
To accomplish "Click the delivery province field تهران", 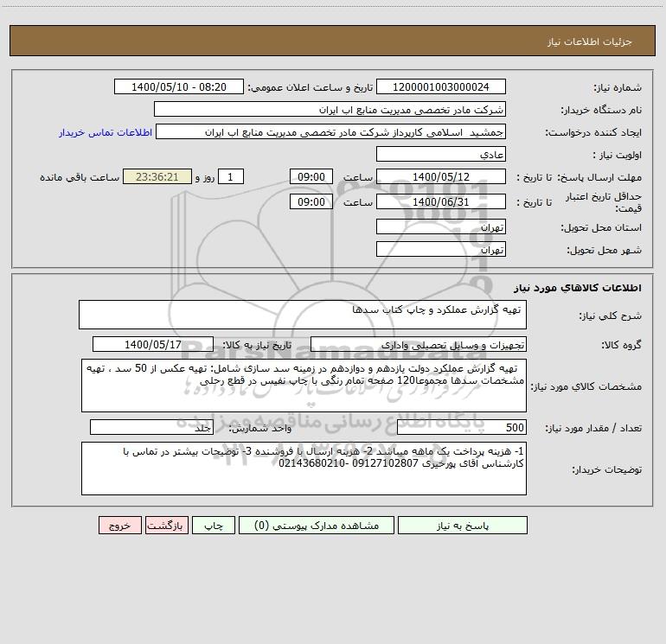I will (x=441, y=226).
